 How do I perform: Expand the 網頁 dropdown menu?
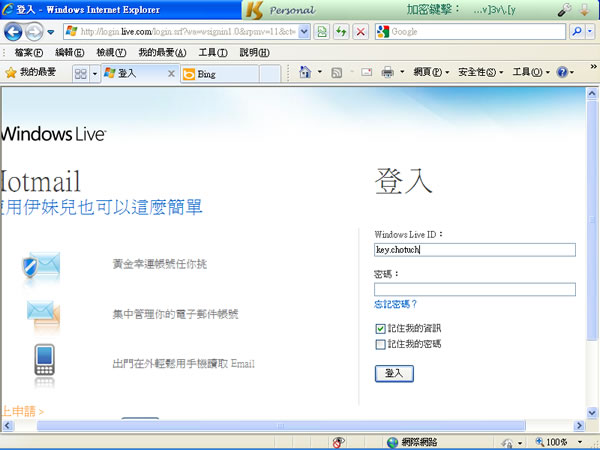click(430, 73)
